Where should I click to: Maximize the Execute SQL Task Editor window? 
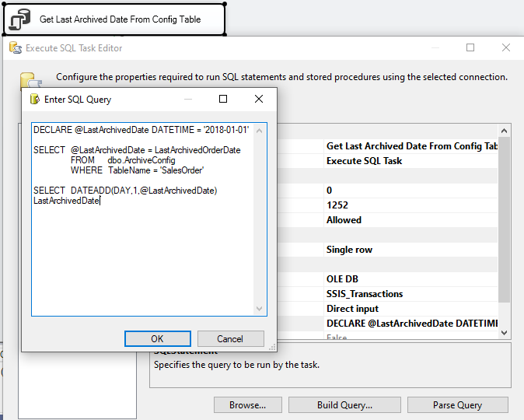[x=470, y=47]
